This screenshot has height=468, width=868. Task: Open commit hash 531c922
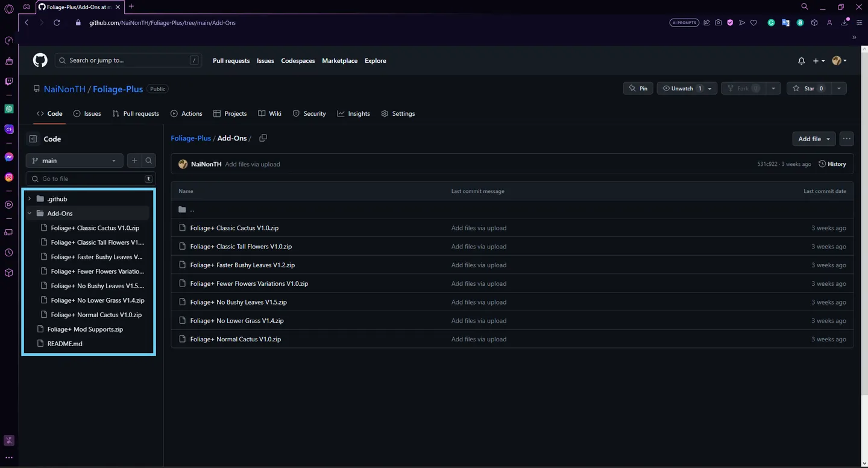pos(767,164)
